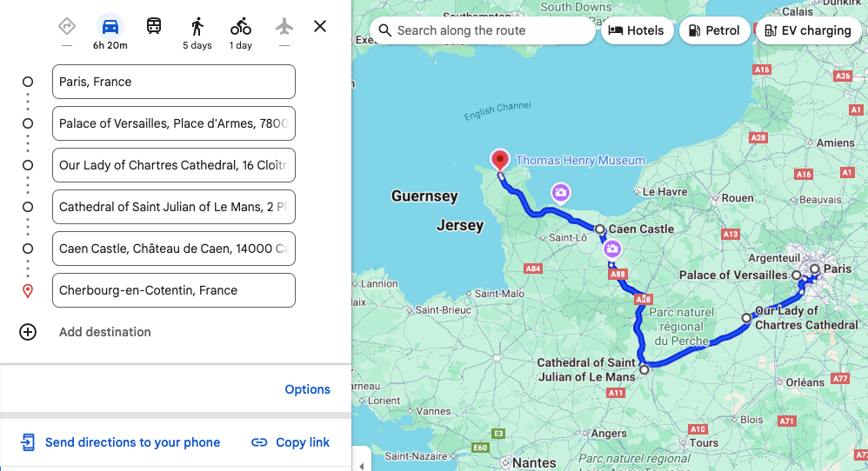Viewport: 868px width, 471px height.
Task: Click the Hotels filter chip
Action: click(x=636, y=30)
